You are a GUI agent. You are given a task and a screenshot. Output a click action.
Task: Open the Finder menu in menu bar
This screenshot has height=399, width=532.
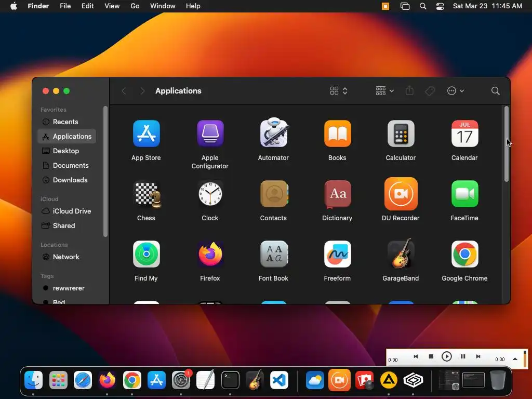38,6
